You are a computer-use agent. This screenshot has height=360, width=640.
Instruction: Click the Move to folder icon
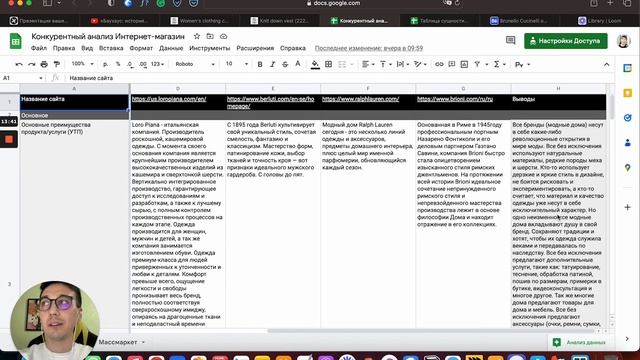[210, 36]
